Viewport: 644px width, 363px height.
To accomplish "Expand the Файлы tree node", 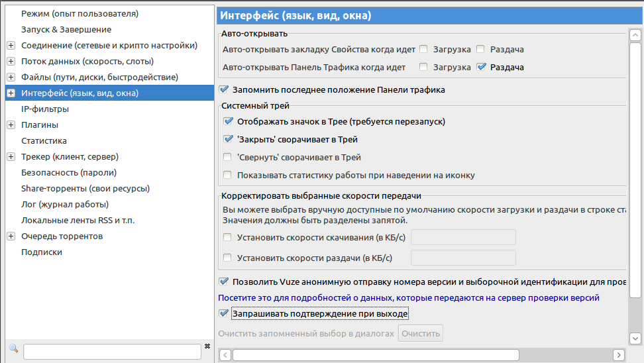I will click(11, 78).
